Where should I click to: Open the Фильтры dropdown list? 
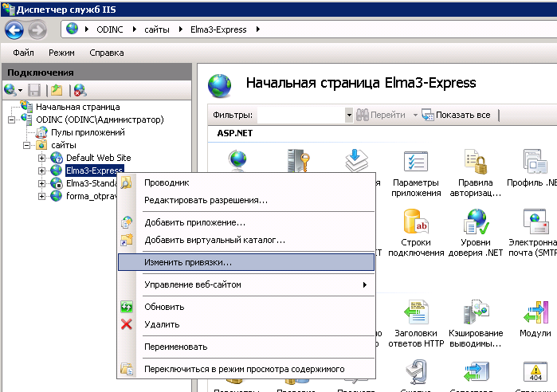[348, 115]
